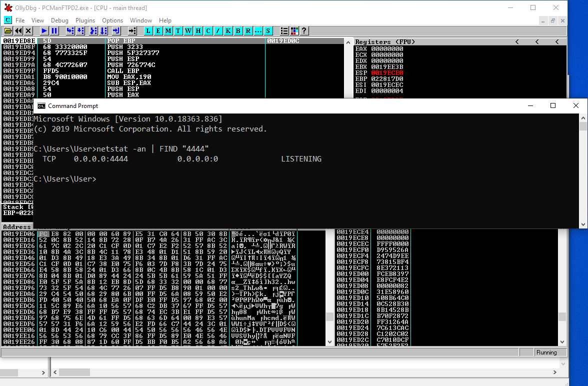588x386 pixels.
Task: Select dump row at address 0019ED06
Action: pyautogui.click(x=149, y=233)
